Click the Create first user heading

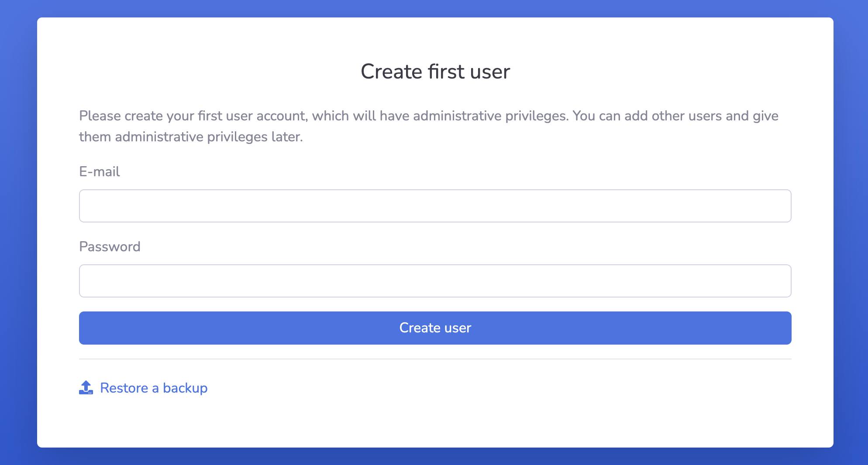pos(435,71)
